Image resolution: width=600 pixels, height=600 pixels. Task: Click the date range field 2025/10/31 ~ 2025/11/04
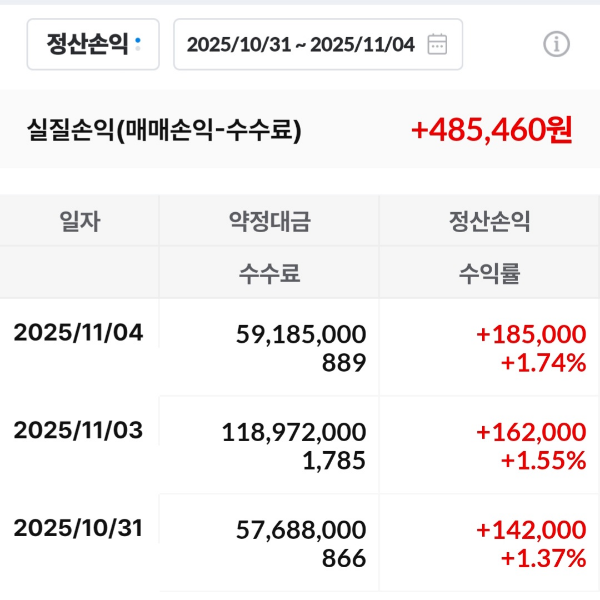301,44
